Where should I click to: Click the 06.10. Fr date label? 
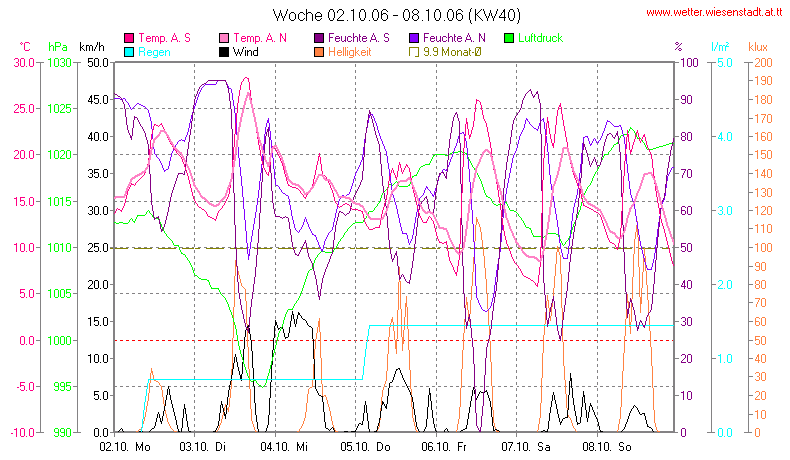[x=444, y=447]
